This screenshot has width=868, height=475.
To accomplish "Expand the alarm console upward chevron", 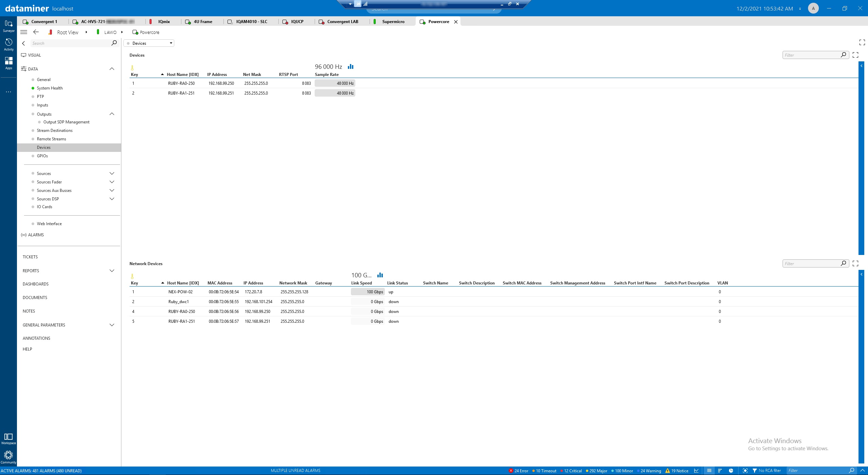I will 863,471.
